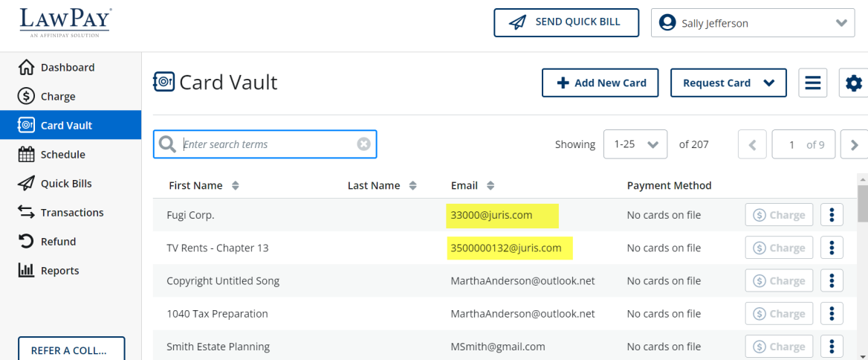Sort by First Name column
The height and width of the screenshot is (360, 868).
click(x=204, y=186)
